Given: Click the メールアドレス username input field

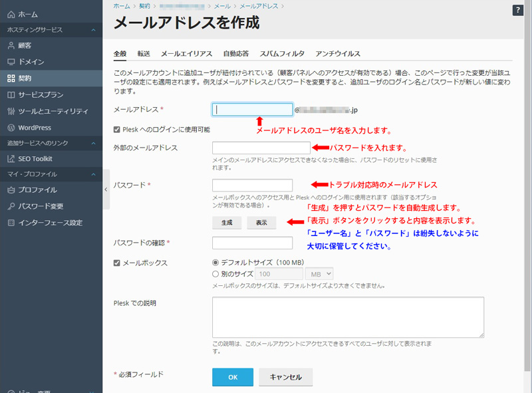Looking at the screenshot, I should (252, 110).
